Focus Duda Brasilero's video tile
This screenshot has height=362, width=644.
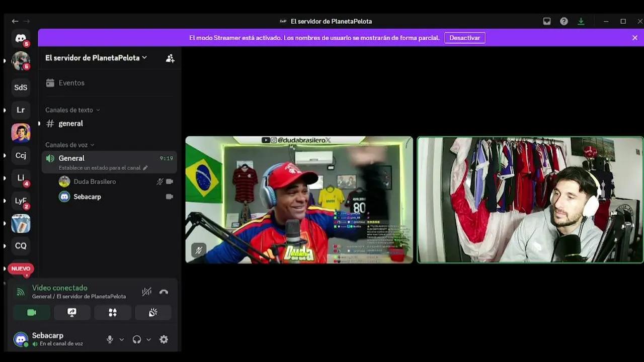point(299,200)
